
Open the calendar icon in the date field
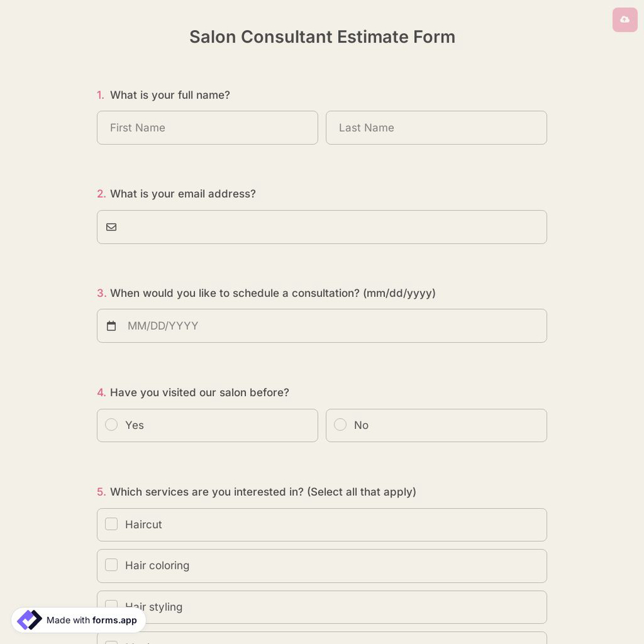tap(111, 325)
